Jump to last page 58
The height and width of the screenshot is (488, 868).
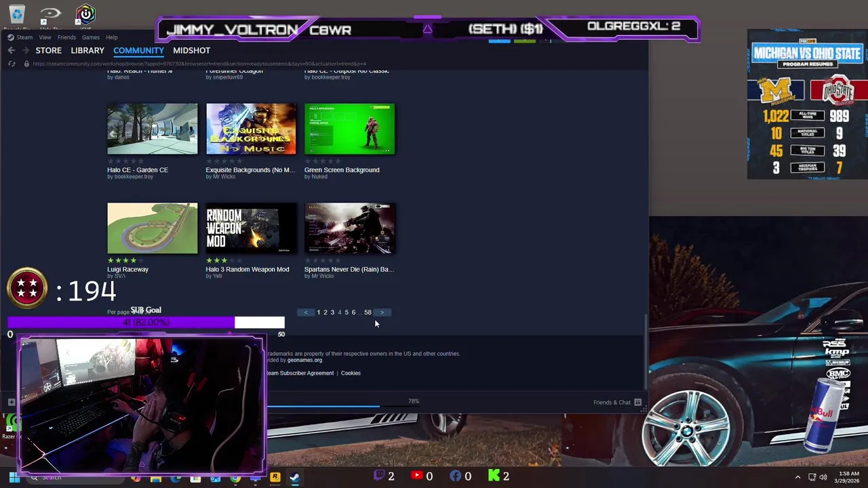click(368, 312)
